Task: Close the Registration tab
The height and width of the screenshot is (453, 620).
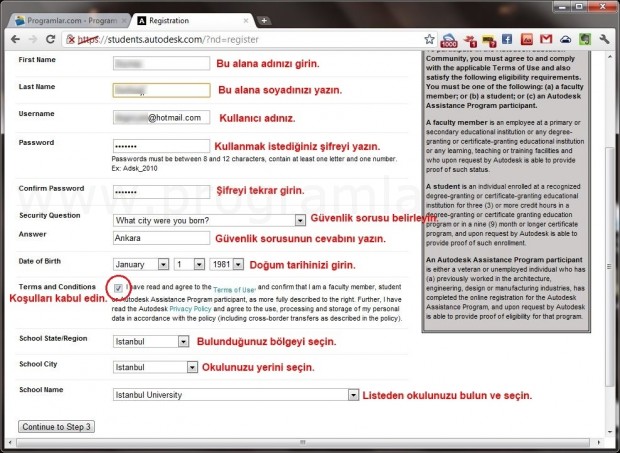Action: tap(246, 21)
